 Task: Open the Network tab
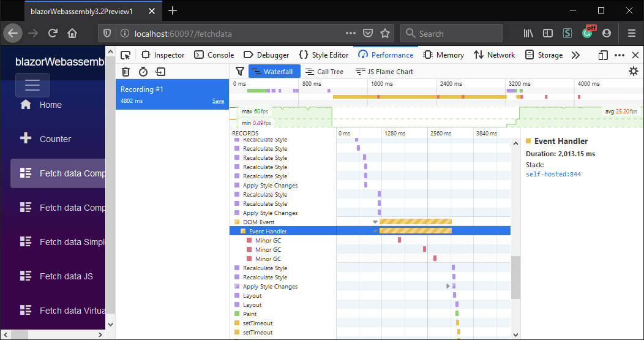pos(495,55)
